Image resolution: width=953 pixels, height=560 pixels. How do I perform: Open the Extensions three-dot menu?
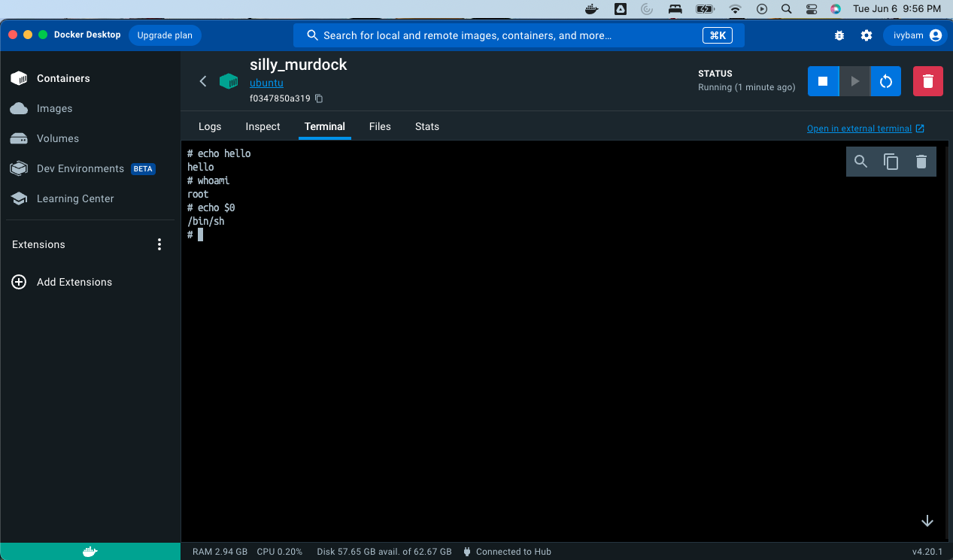pos(159,244)
